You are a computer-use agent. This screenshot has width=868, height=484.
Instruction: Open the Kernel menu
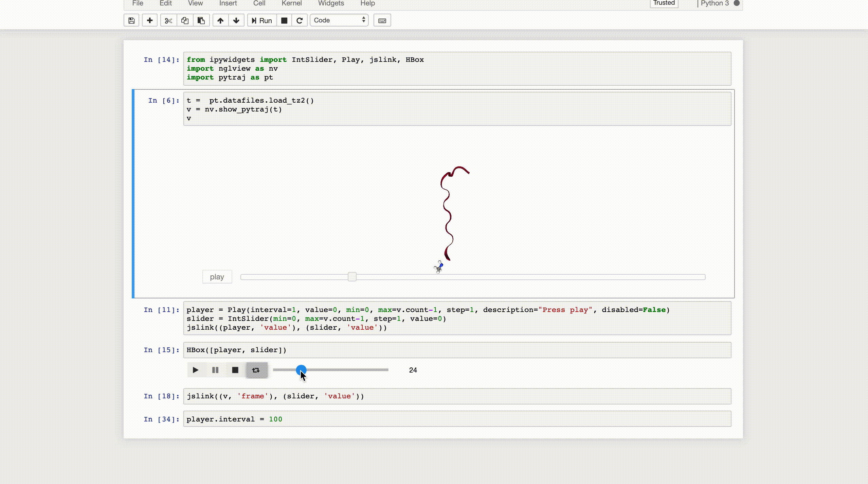click(291, 3)
